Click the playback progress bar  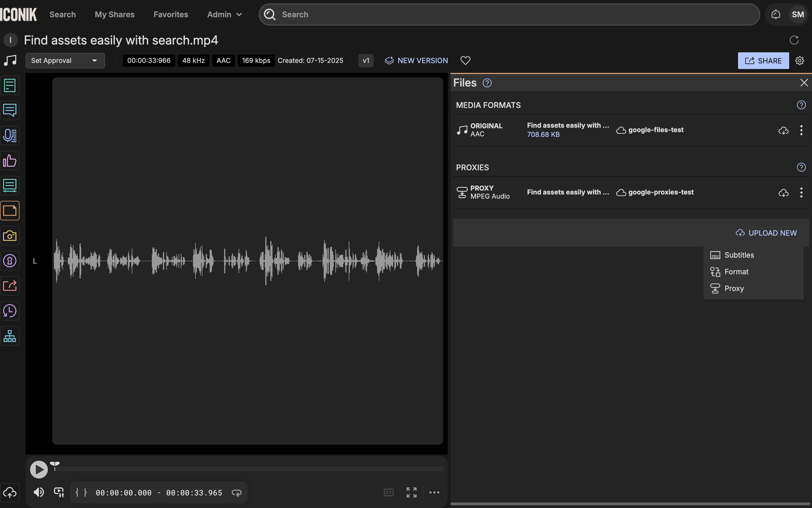coord(249,469)
